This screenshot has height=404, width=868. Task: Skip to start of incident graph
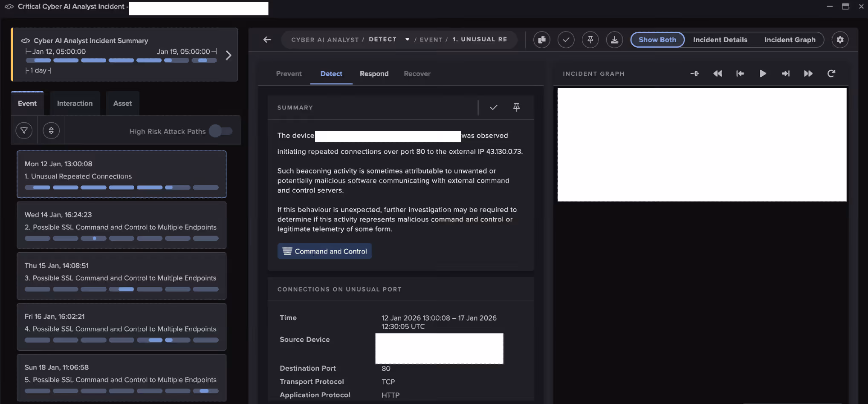[x=740, y=74]
